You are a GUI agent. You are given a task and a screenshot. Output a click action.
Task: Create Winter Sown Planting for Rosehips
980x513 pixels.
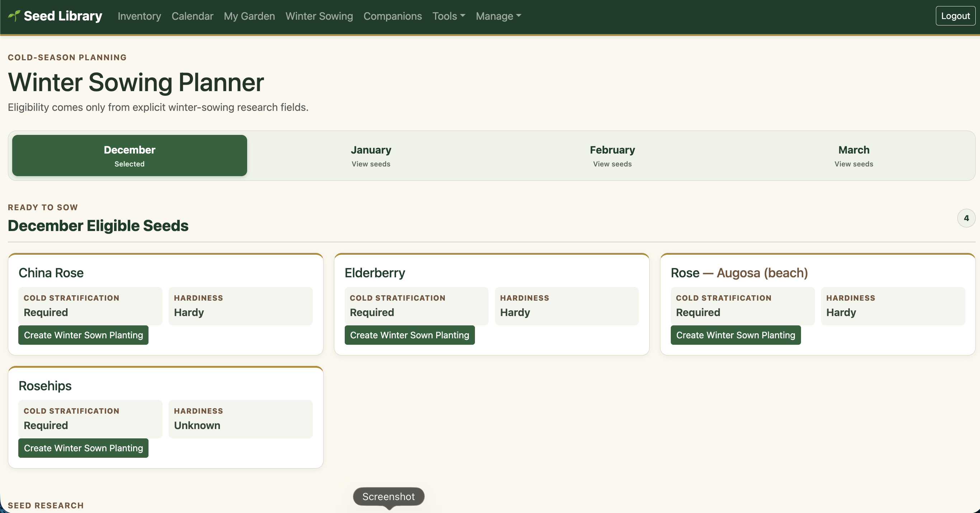pyautogui.click(x=83, y=448)
